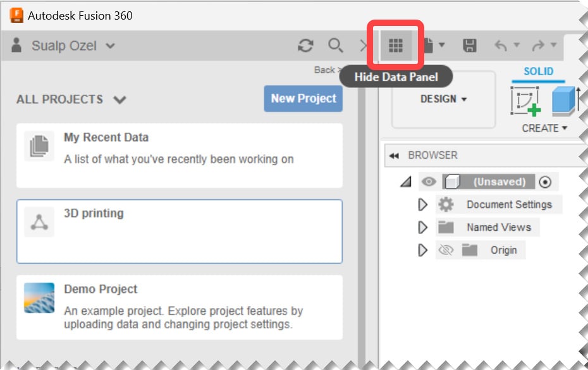Click the Demo Project thumbnail image
This screenshot has width=588, height=370.
(39, 298)
